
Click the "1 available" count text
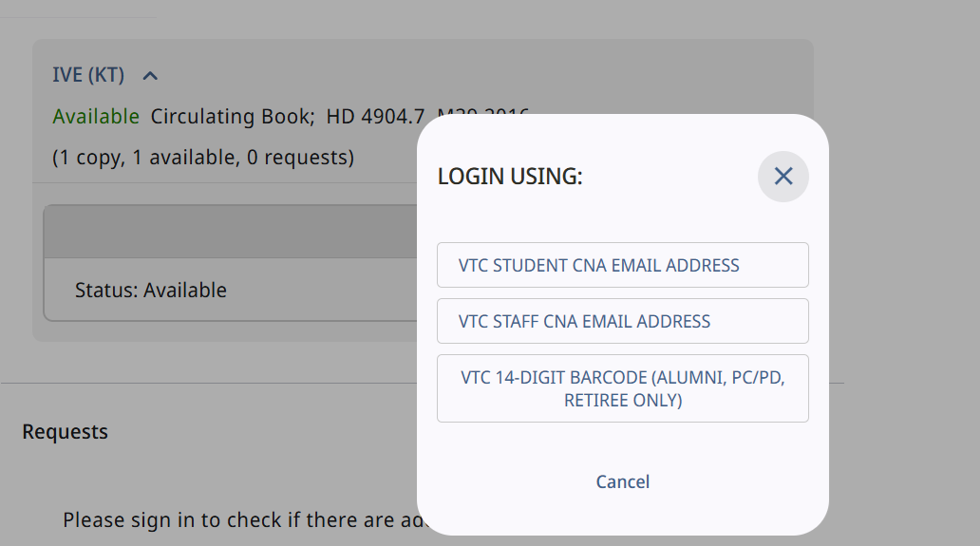(x=184, y=158)
